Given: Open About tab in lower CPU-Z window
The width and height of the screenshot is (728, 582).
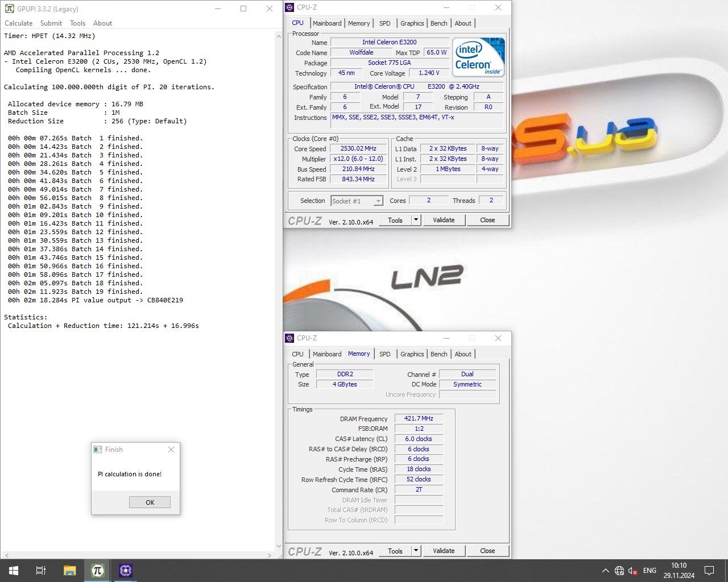Looking at the screenshot, I should coord(463,354).
